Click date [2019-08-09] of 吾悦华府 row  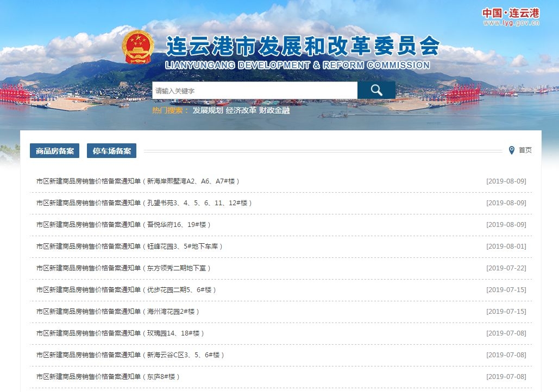click(x=506, y=225)
